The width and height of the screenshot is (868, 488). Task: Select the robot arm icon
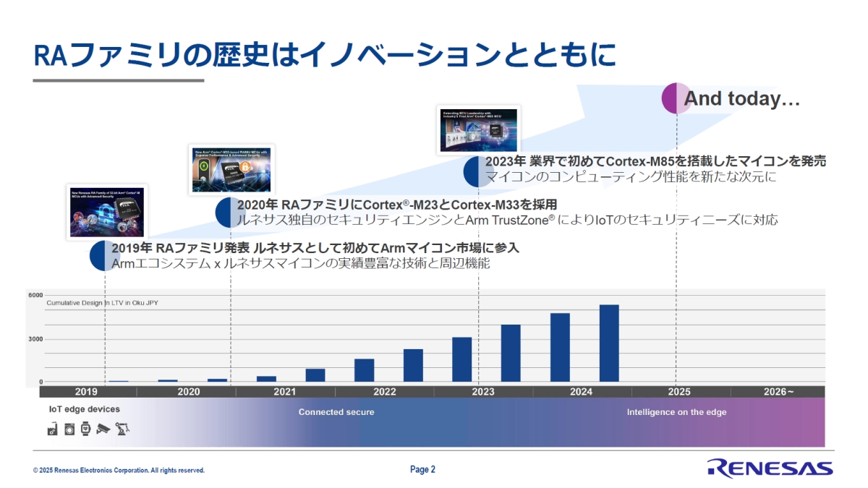click(121, 429)
